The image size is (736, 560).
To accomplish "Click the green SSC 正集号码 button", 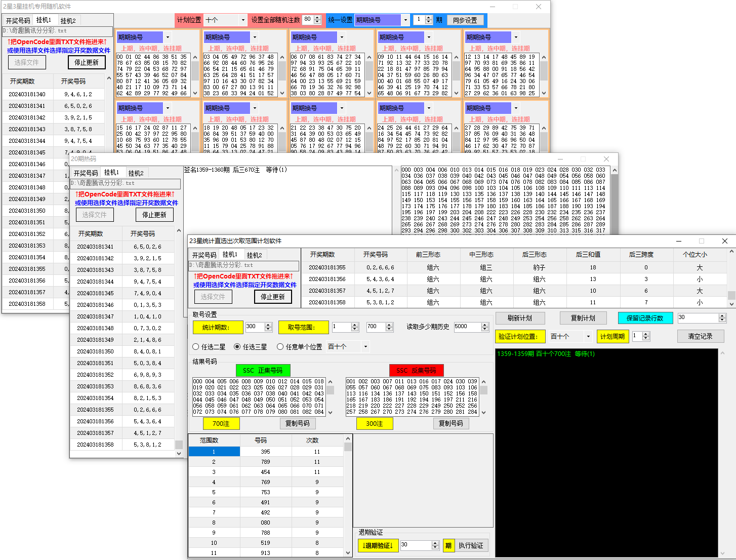I will (x=263, y=371).
